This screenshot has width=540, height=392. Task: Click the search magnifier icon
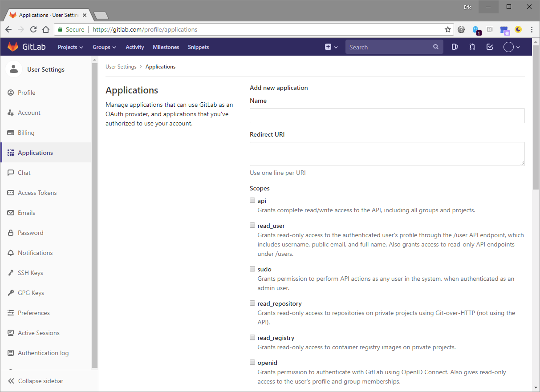point(436,47)
